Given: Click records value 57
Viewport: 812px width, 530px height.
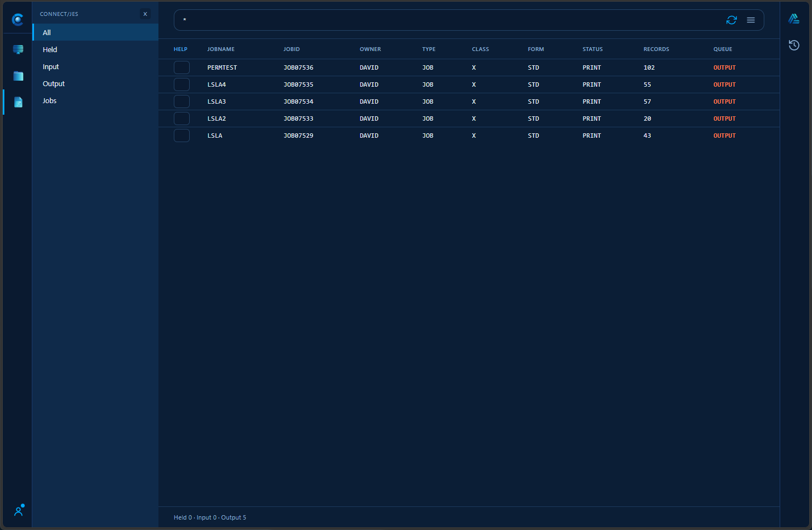Looking at the screenshot, I should [648, 102].
